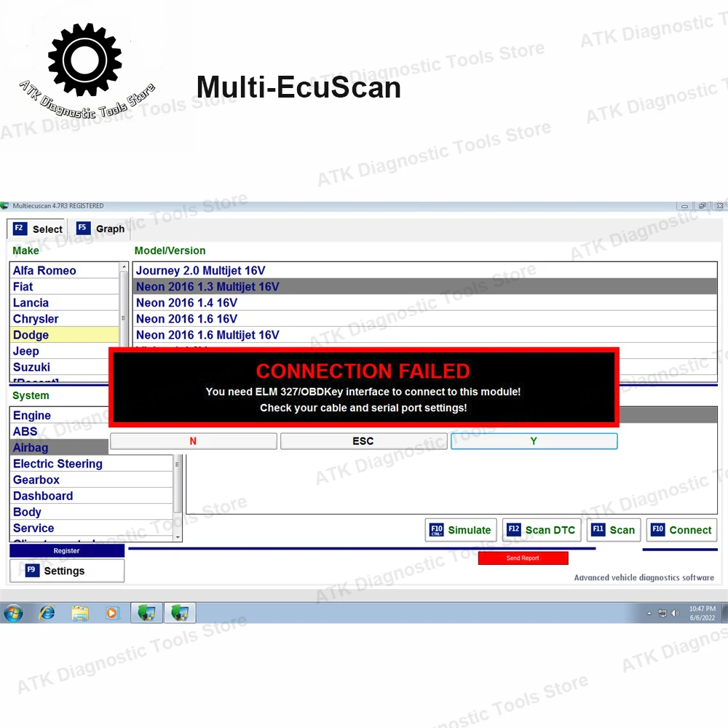
Task: Select Dashboard system
Action: pos(92,496)
